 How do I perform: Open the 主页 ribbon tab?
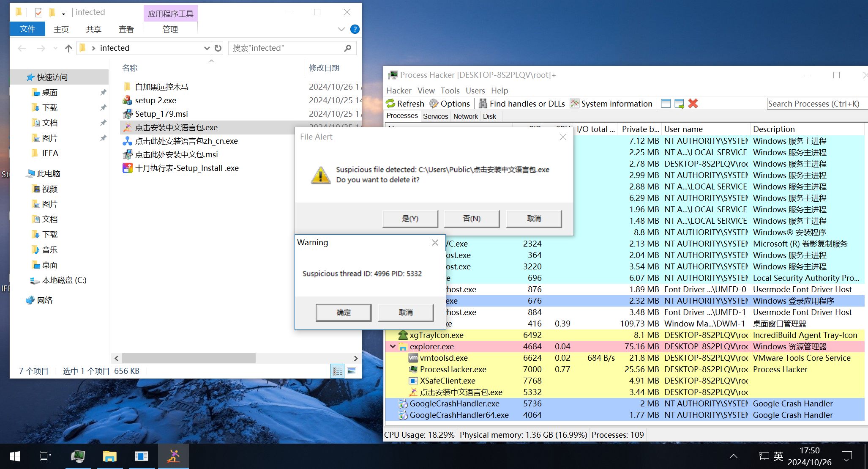tap(61, 29)
